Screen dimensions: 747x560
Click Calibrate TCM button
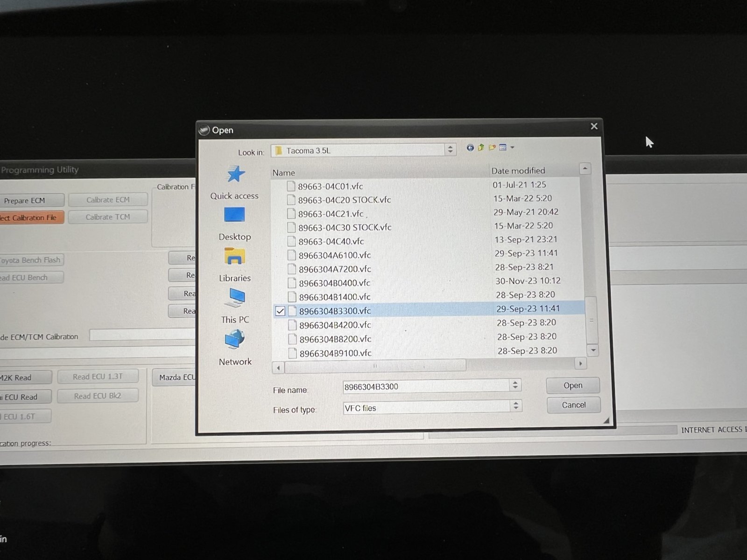(x=108, y=217)
